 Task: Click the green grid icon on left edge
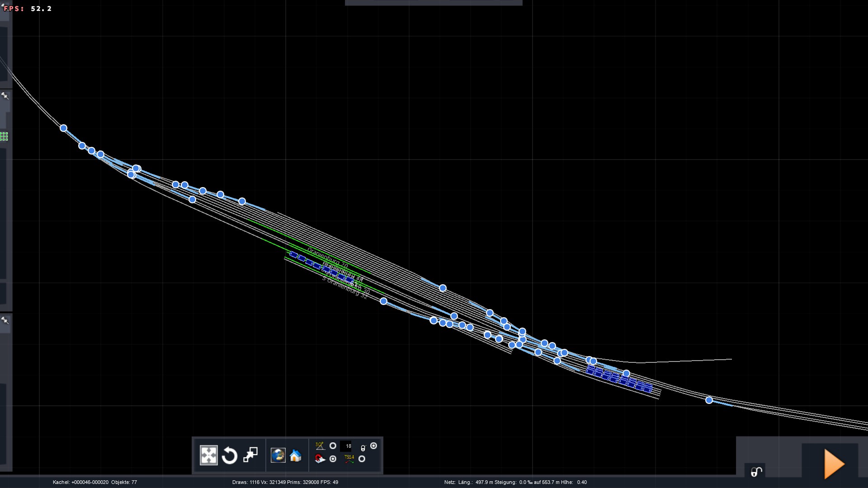[4, 136]
